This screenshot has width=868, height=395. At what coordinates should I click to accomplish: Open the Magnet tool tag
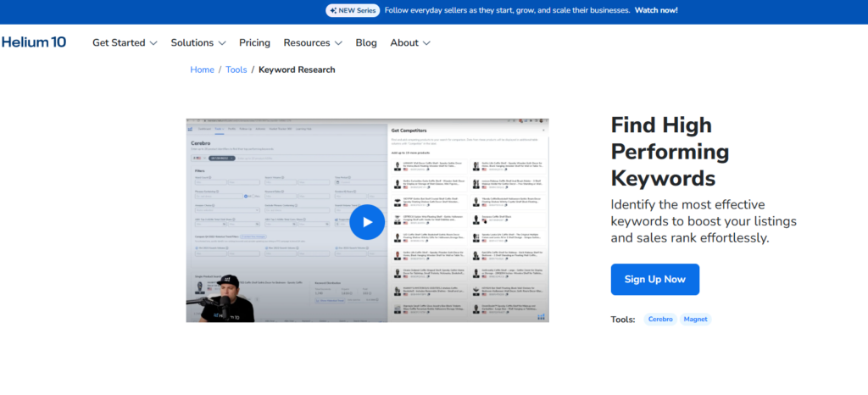click(695, 320)
